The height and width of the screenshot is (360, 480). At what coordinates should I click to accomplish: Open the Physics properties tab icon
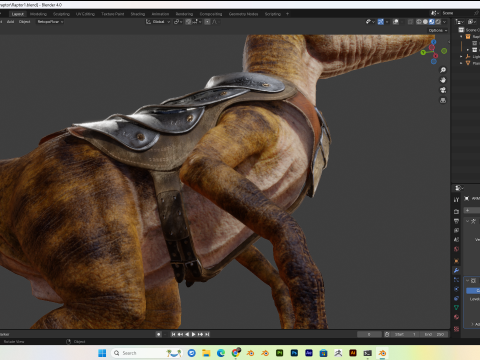coord(456,289)
